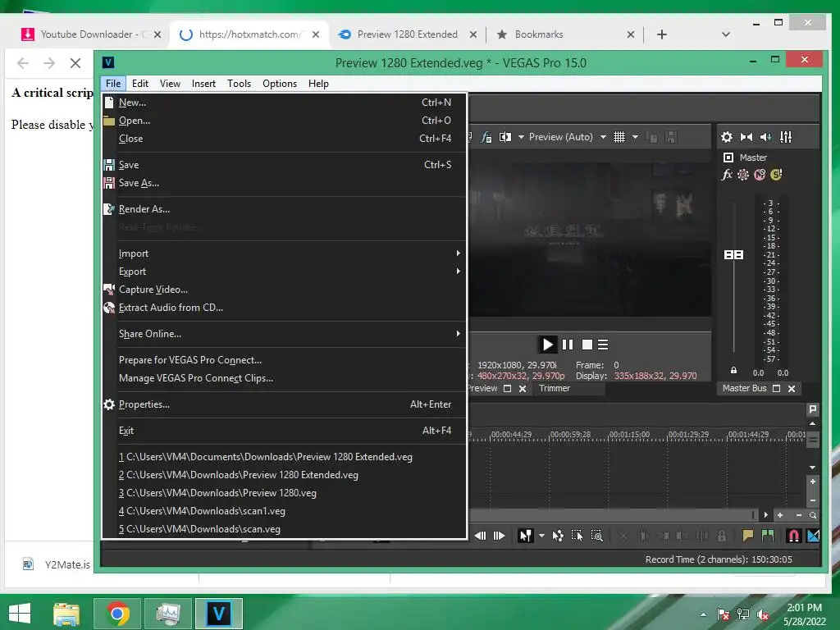The width and height of the screenshot is (840, 630).
Task: Click the timeline zoom magnifier icon
Action: [x=813, y=515]
